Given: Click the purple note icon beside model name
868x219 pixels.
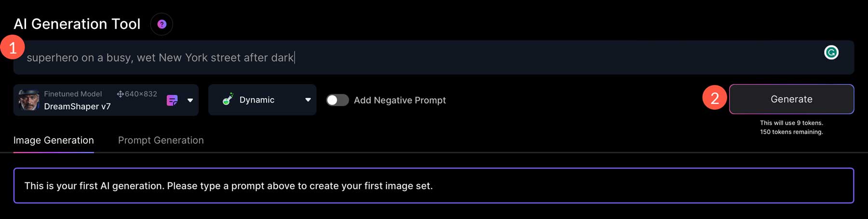Looking at the screenshot, I should coord(172,100).
